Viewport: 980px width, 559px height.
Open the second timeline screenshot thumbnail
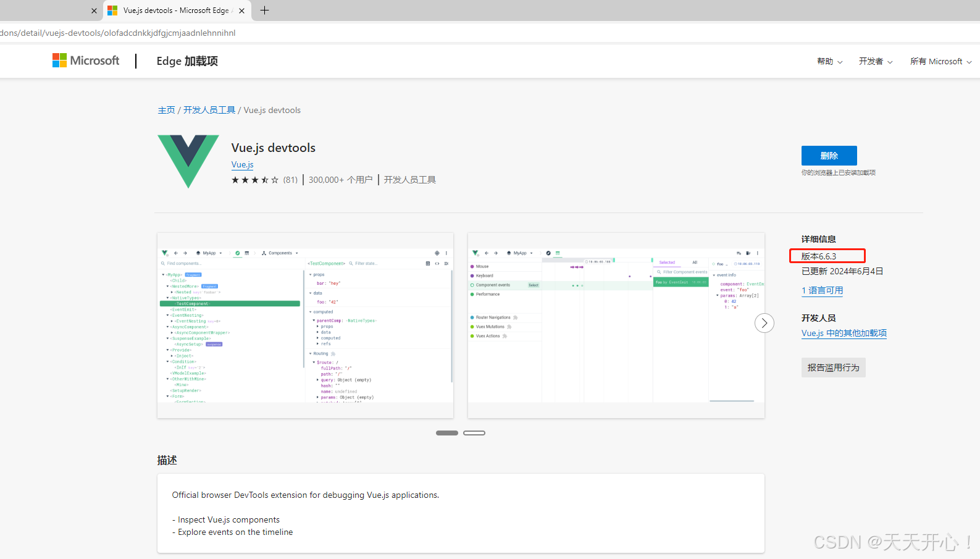pos(616,326)
